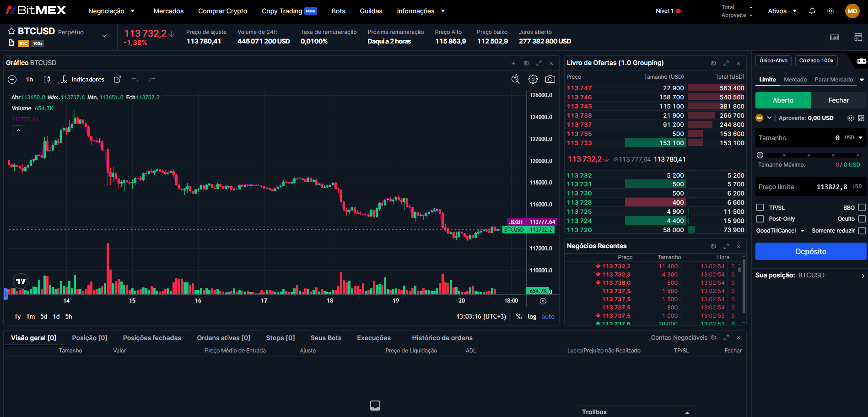The width and height of the screenshot is (868, 417).
Task: Open calculator icon in order panel
Action: point(861,118)
